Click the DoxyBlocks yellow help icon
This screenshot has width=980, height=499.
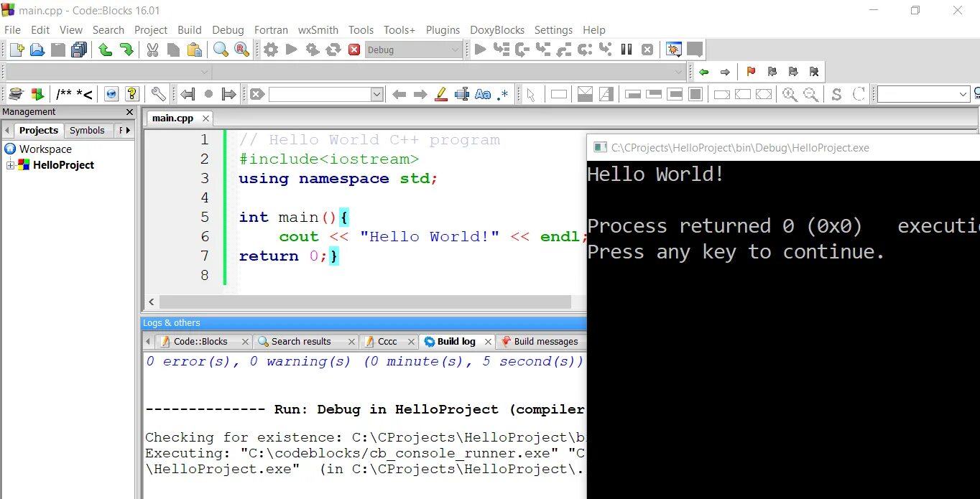pyautogui.click(x=131, y=94)
